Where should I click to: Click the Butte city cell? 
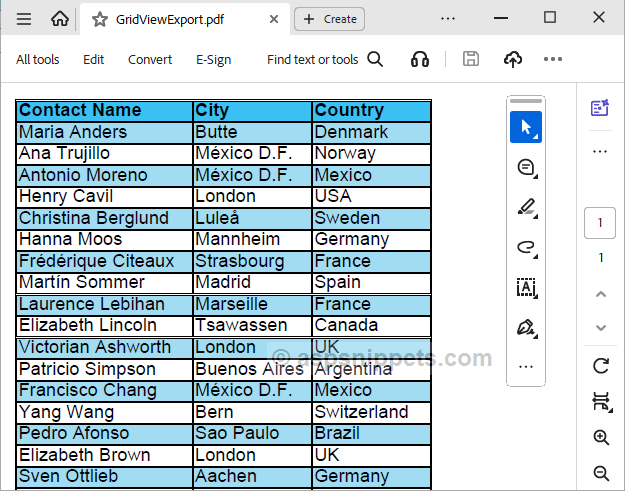click(252, 132)
